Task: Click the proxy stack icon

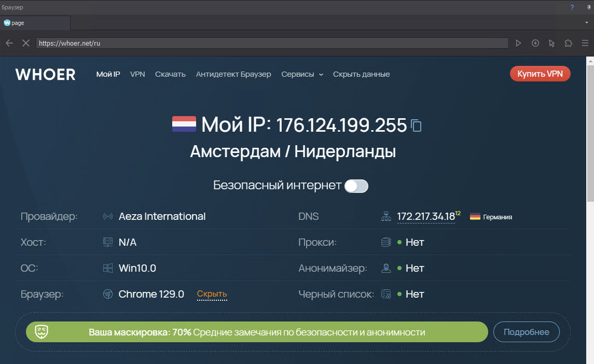Action: tap(386, 242)
